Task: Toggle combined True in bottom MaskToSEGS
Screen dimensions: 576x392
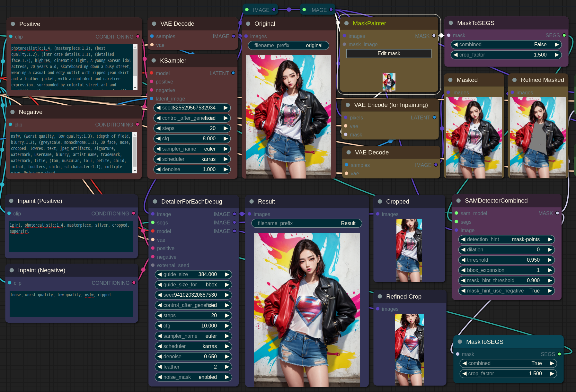Action: tap(508, 363)
